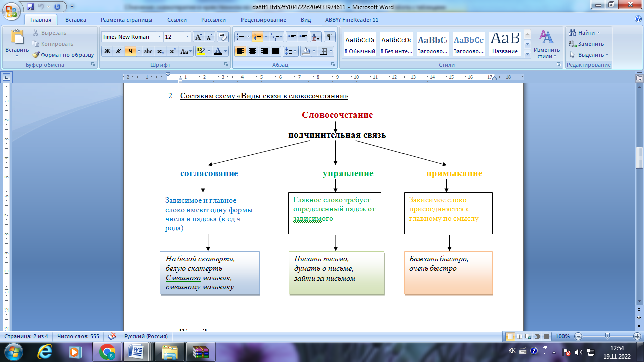Switch to the Разметка страницы tab
This screenshot has width=644, height=362.
pyautogui.click(x=126, y=20)
